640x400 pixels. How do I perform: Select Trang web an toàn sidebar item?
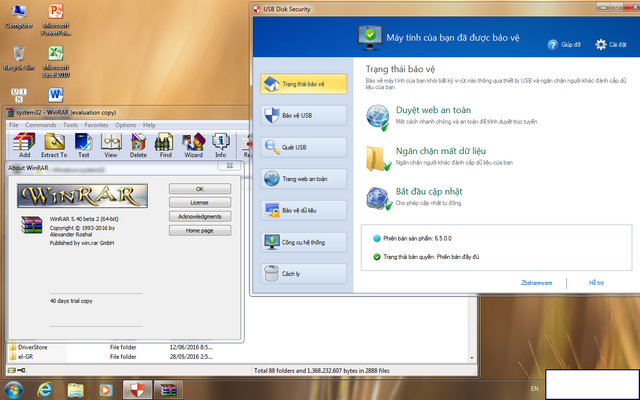[x=303, y=179]
